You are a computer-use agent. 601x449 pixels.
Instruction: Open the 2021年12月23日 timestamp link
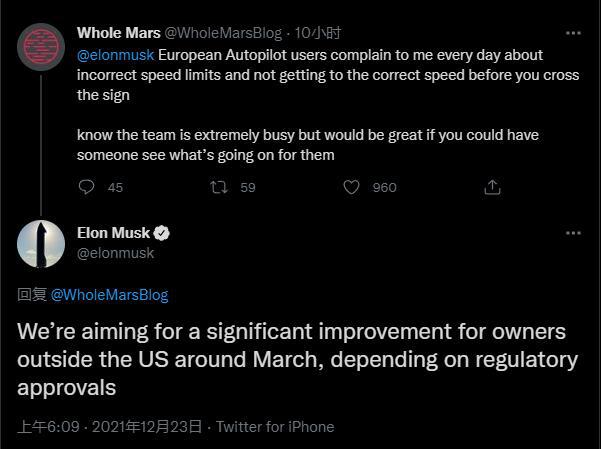point(146,427)
